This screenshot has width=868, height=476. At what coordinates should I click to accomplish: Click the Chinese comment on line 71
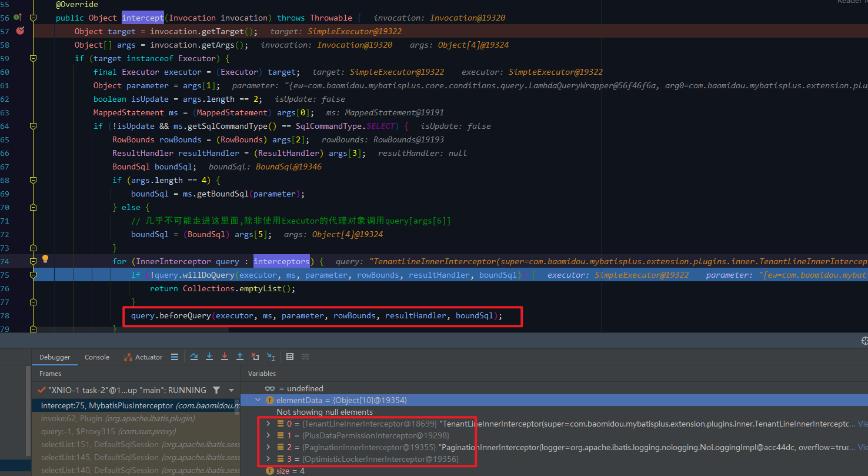[x=291, y=221]
